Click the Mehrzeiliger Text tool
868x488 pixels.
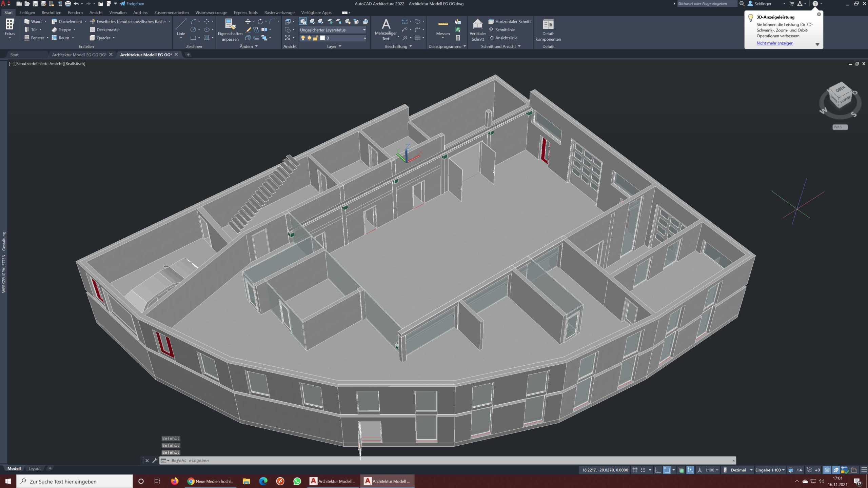[386, 29]
